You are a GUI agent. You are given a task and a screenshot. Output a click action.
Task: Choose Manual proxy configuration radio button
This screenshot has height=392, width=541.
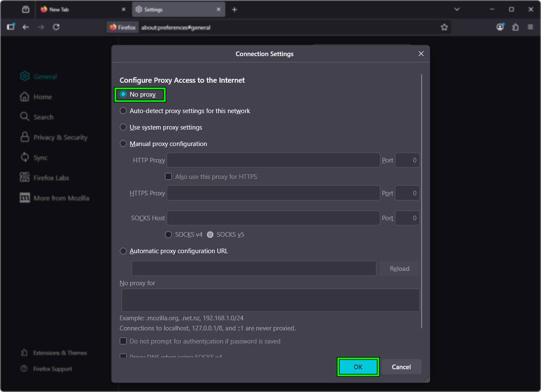point(123,144)
